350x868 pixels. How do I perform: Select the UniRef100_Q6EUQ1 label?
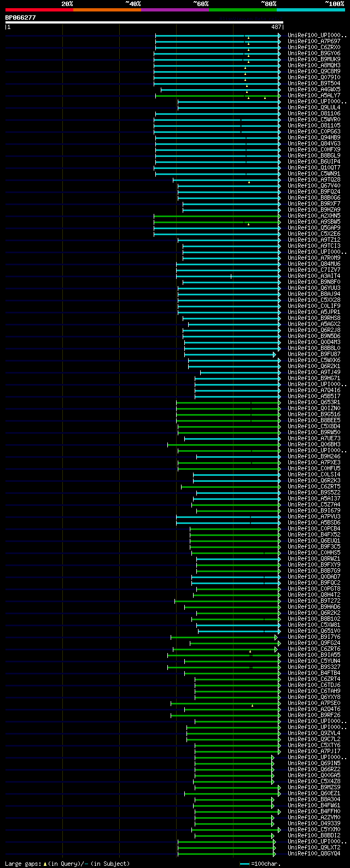point(314,540)
